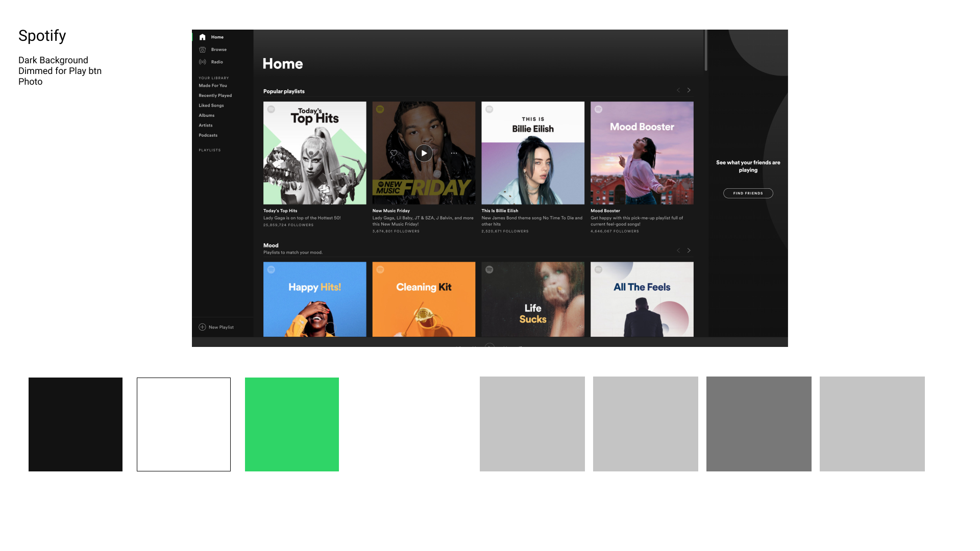Screen dimensions: 980x551
Task: Open Mood Booster cover thumbnail
Action: tap(642, 153)
